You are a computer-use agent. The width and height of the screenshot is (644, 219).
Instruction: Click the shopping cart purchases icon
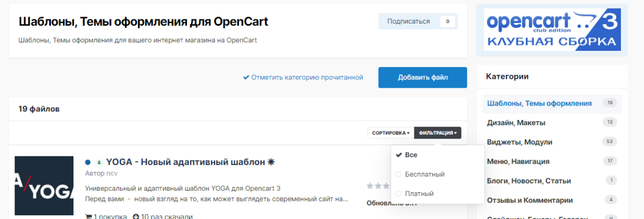[x=89, y=216]
